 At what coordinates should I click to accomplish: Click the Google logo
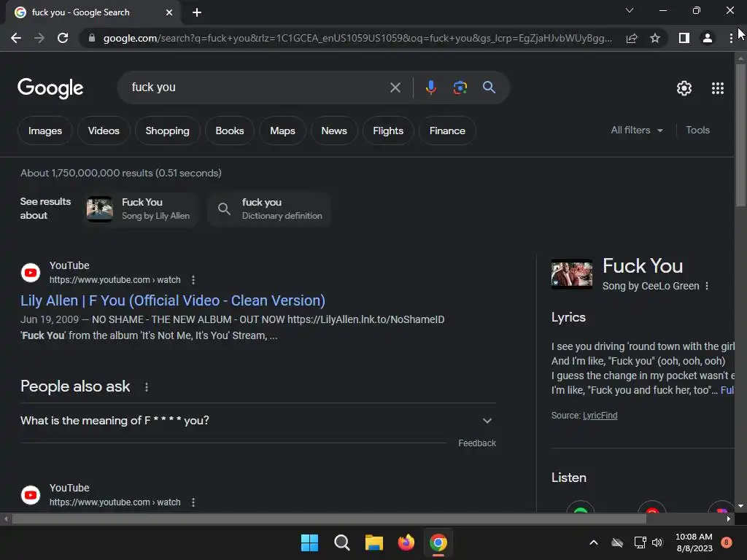coord(50,88)
